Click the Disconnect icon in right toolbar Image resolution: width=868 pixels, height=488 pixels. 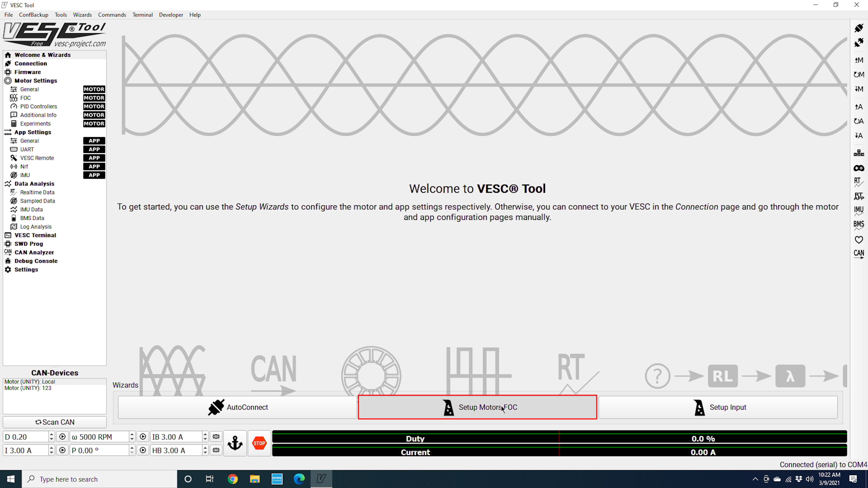859,42
